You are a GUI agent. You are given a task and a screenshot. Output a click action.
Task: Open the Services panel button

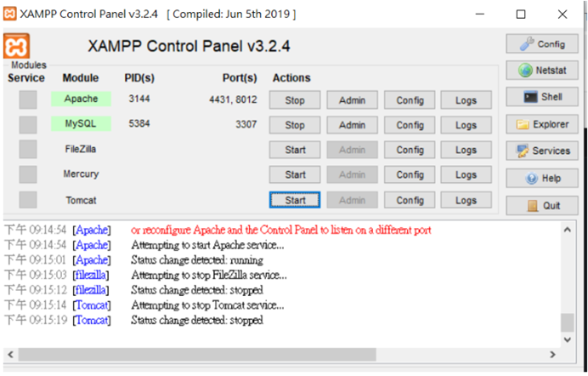(x=542, y=151)
